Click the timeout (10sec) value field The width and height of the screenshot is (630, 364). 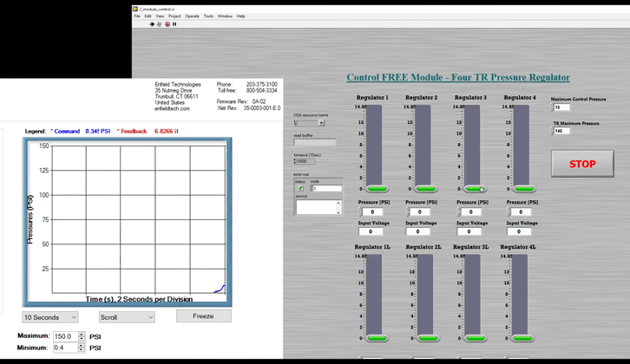pos(305,161)
